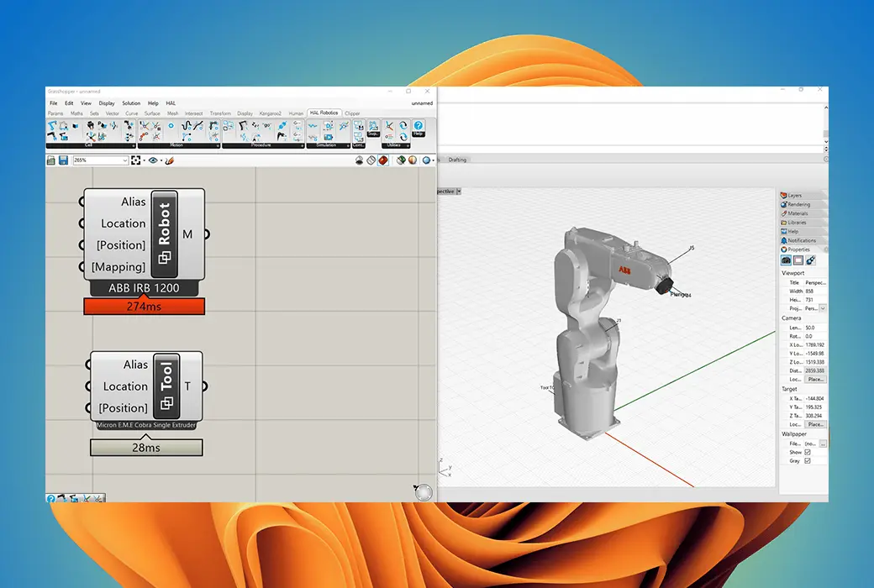Switch to the Drafting toolbar tab in Rhino

coord(458,160)
